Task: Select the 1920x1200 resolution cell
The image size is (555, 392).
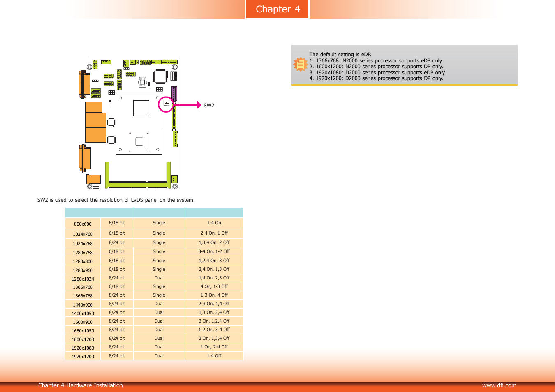Action: 83,357
